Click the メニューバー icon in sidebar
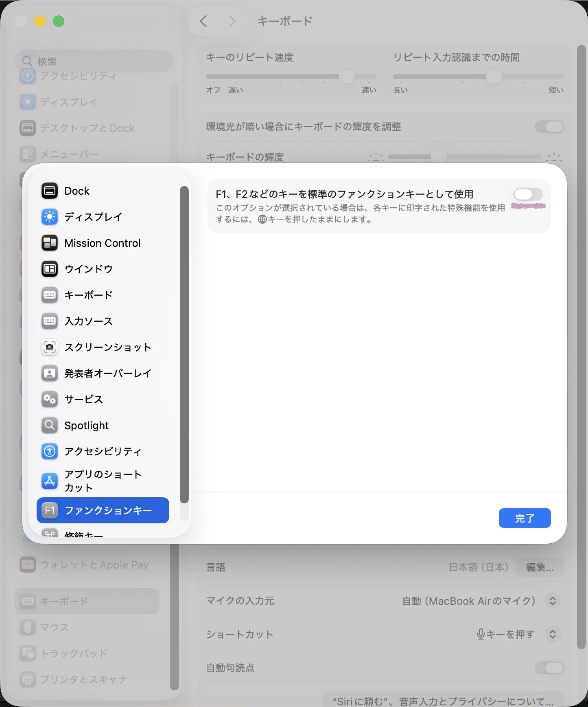 tap(28, 154)
